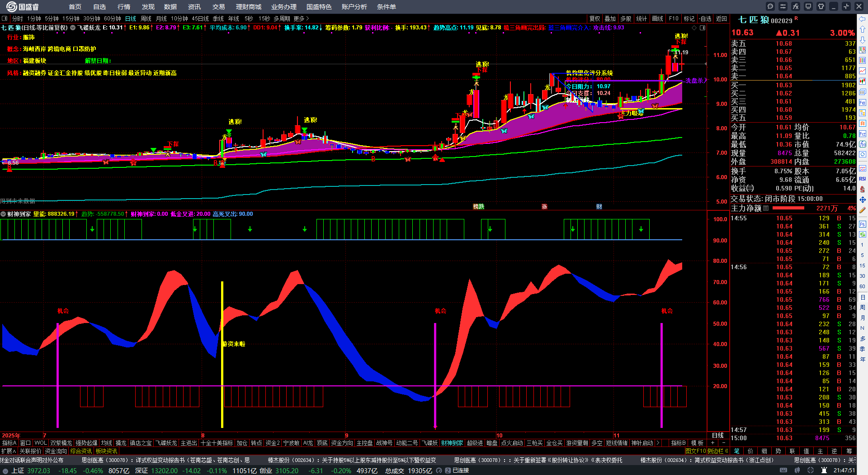Viewport: 868px width, 475px height.
Task: Click the alarm siren icon in status bar
Action: (823, 470)
